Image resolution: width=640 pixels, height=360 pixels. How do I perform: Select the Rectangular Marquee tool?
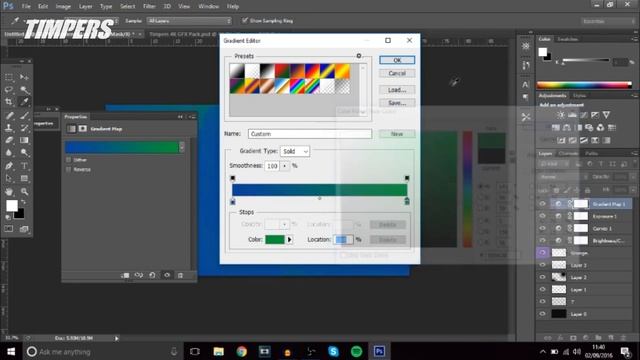tap(9, 77)
